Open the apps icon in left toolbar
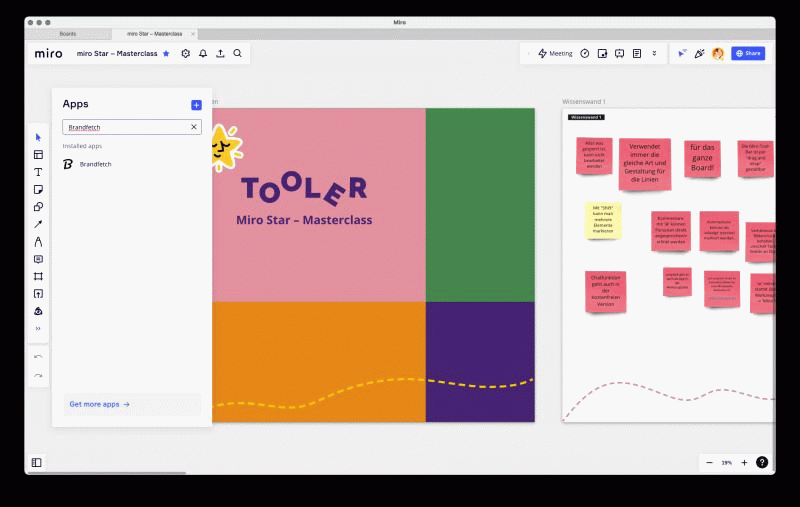This screenshot has height=507, width=800. [38, 311]
